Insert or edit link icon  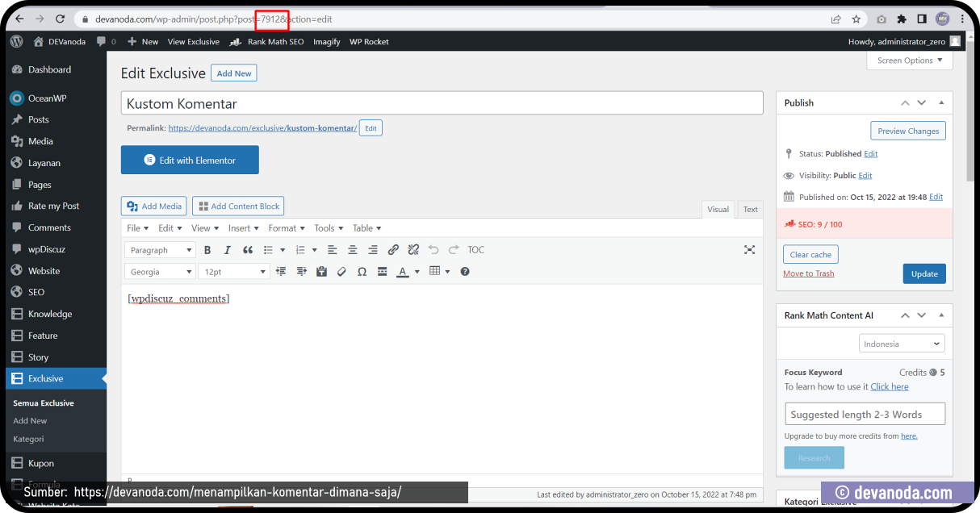coord(393,250)
